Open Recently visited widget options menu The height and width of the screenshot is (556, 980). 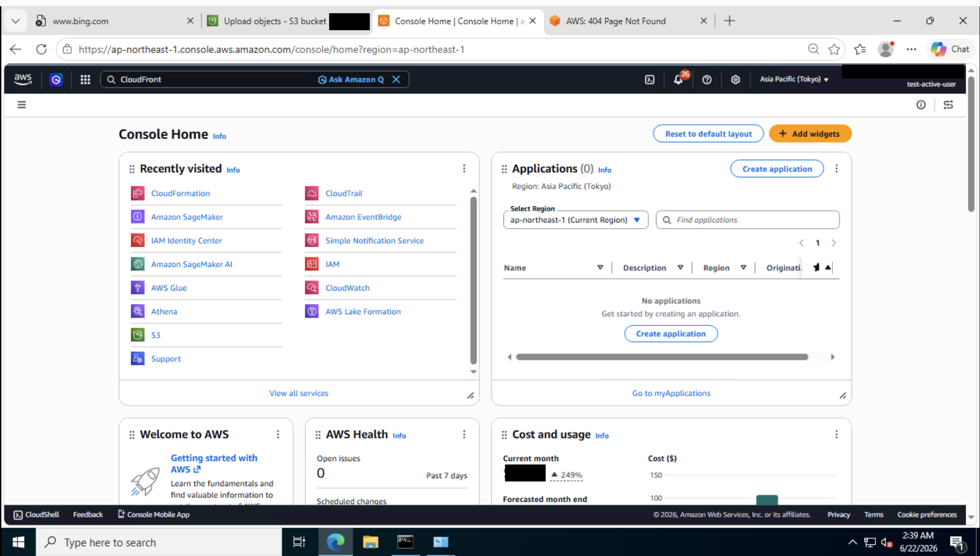click(464, 168)
